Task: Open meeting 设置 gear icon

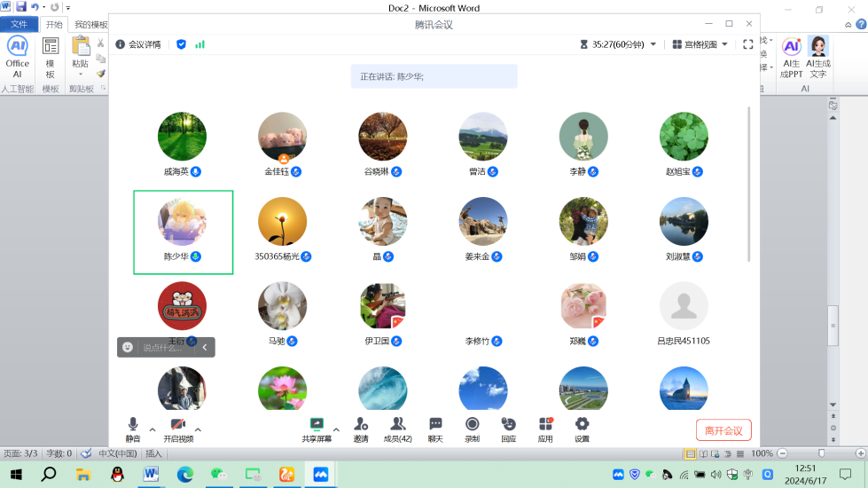Action: 582,425
